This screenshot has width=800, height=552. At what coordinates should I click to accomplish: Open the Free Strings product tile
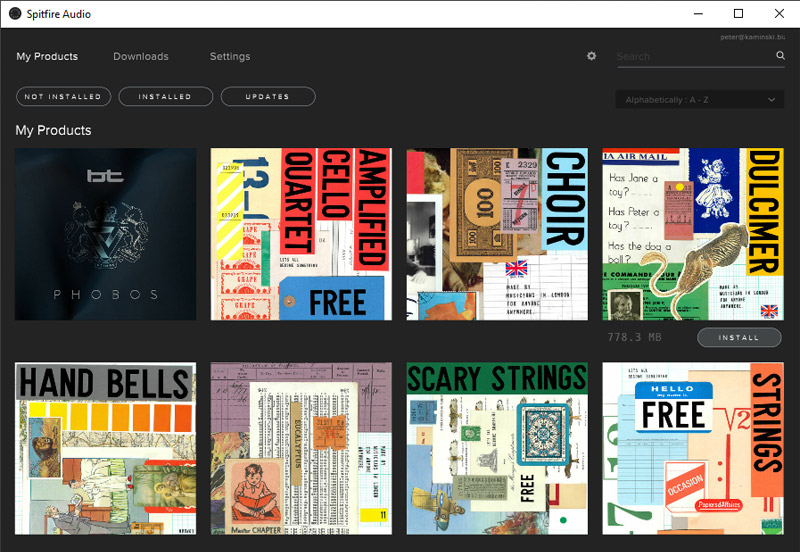point(693,448)
